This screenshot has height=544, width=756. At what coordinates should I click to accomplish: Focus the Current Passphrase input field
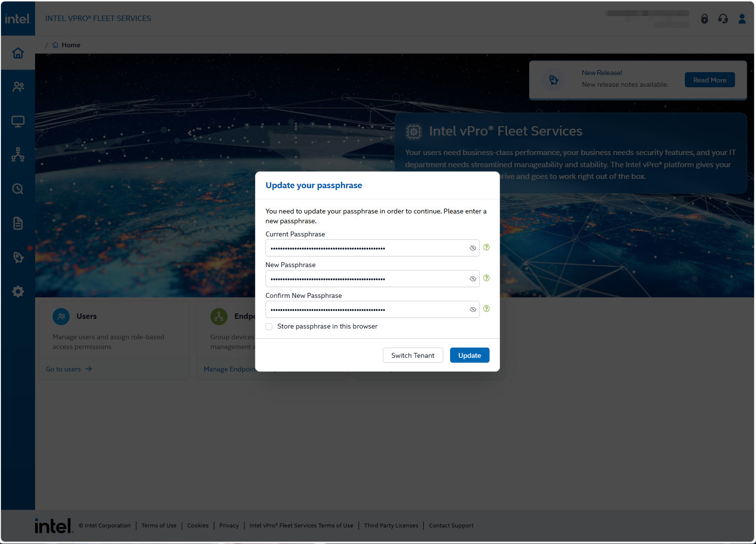tap(372, 248)
